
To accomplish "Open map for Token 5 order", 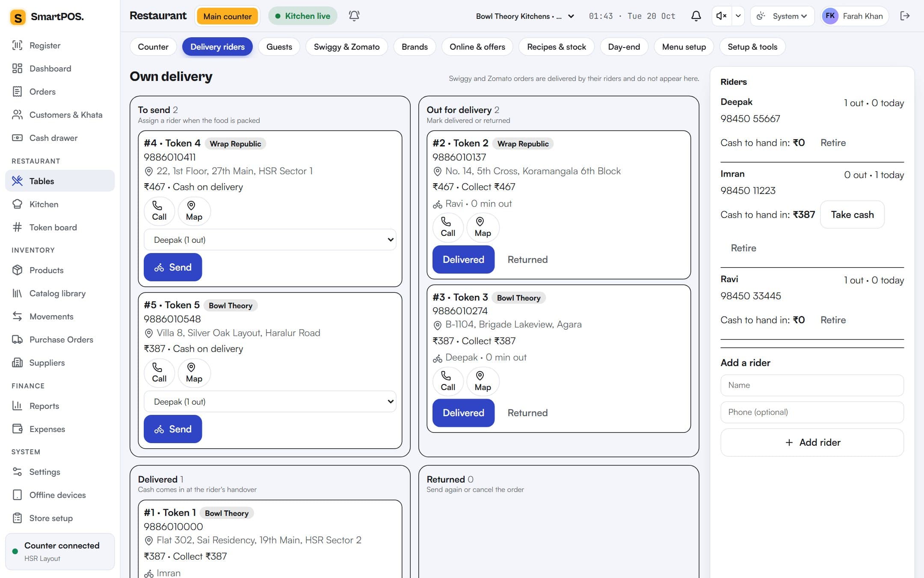I will tap(194, 373).
